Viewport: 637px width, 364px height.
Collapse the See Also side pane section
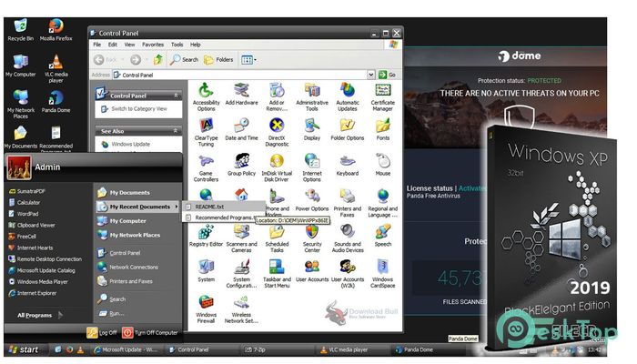point(176,131)
